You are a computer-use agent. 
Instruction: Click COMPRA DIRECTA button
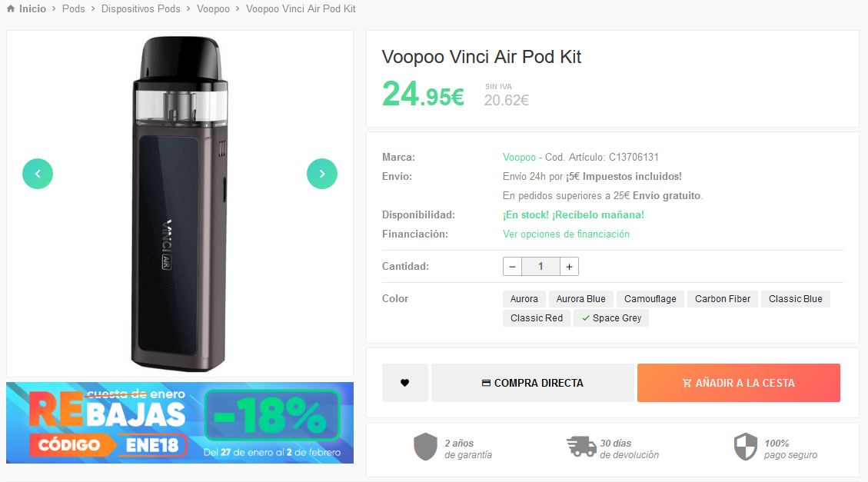pyautogui.click(x=533, y=383)
